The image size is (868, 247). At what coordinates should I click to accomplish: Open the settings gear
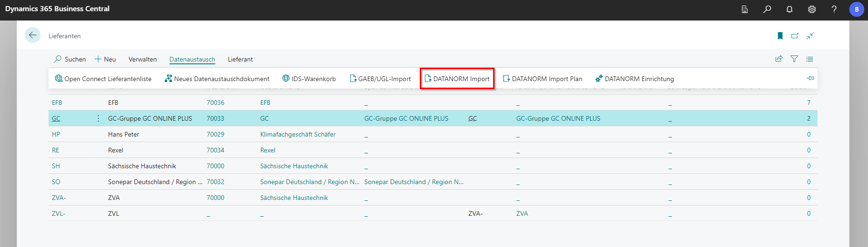tap(812, 9)
